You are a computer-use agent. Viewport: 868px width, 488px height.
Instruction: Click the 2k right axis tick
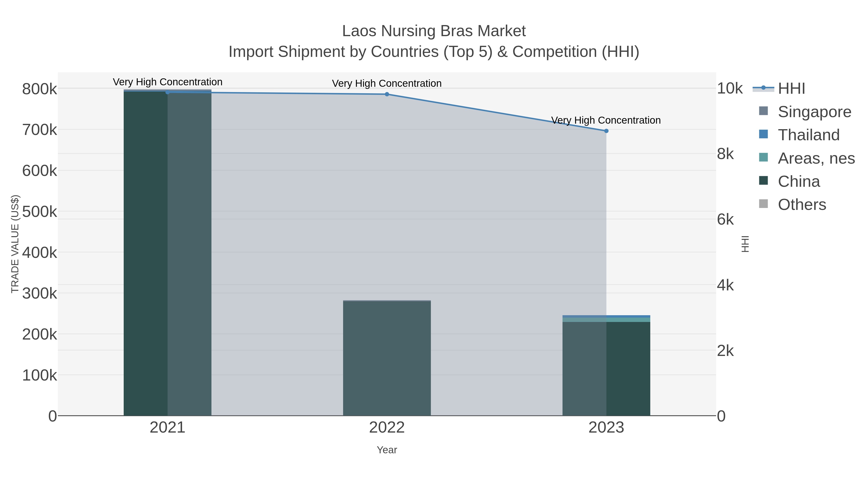tap(725, 351)
